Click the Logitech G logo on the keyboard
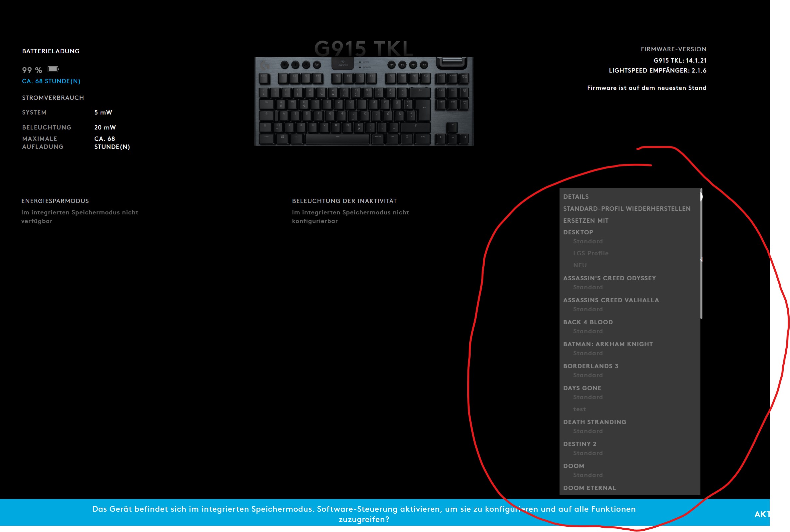Image resolution: width=790 pixels, height=532 pixels. tap(266, 65)
